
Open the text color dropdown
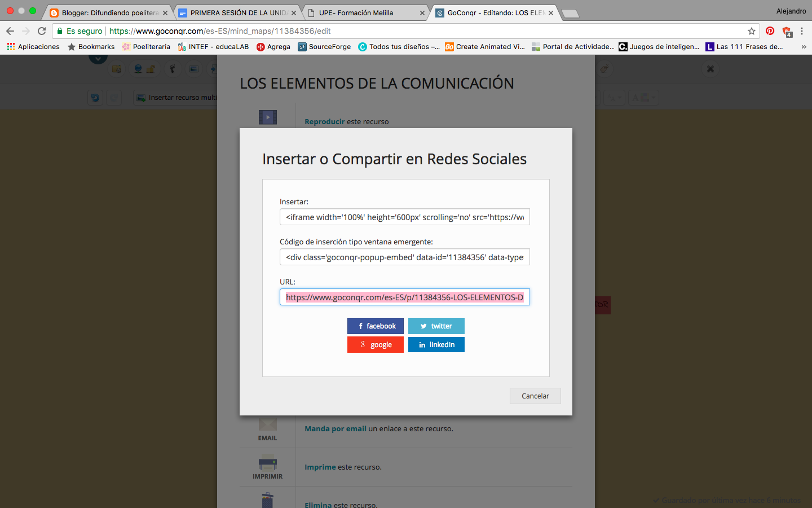643,98
